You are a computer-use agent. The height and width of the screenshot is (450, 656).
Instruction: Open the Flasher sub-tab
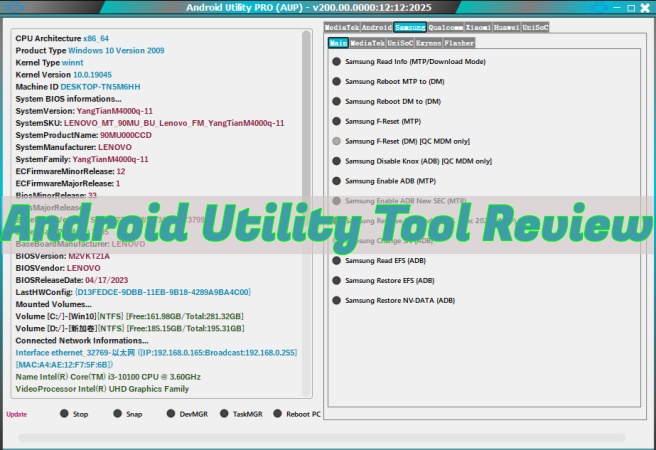pos(459,43)
